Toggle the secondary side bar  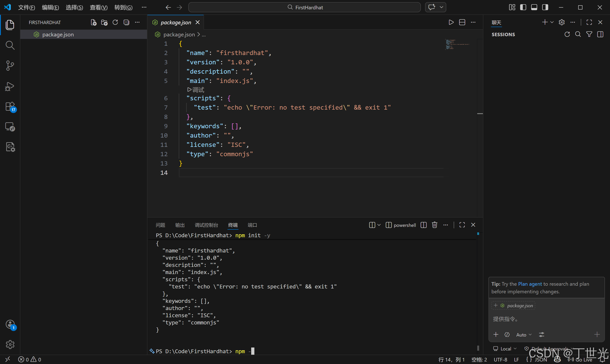[x=545, y=7]
